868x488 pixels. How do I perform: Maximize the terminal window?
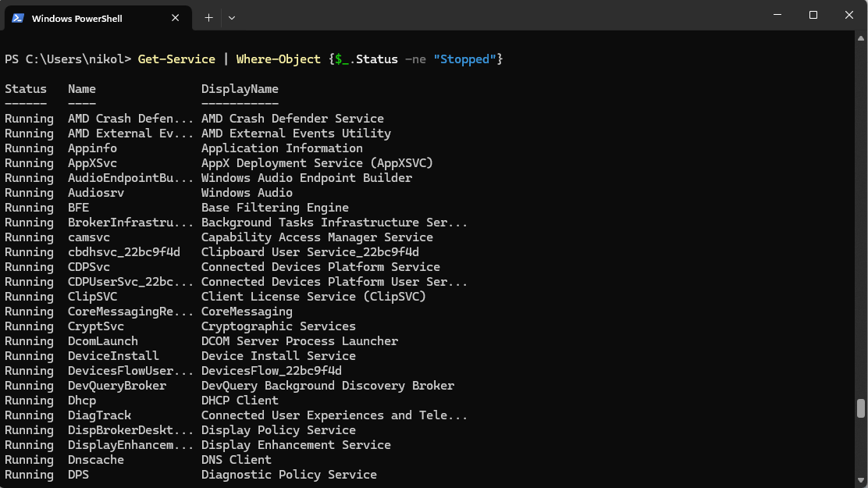pyautogui.click(x=813, y=15)
